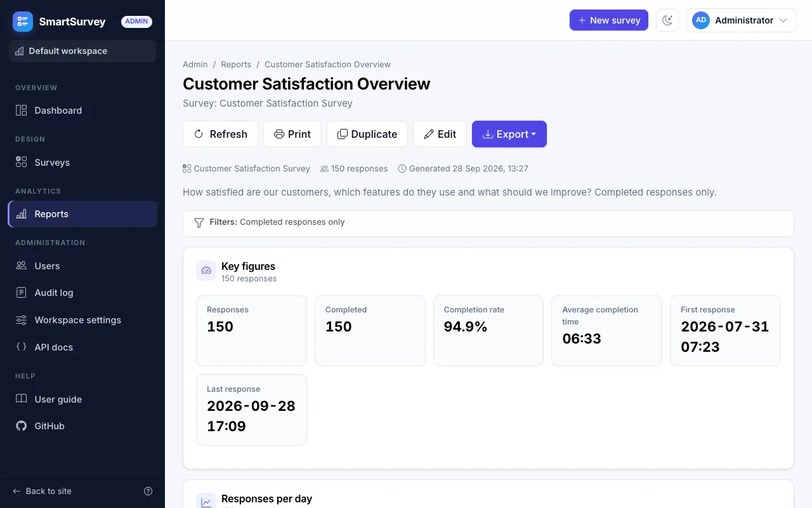Select Reports in sidebar
The height and width of the screenshot is (508, 812).
tap(82, 214)
